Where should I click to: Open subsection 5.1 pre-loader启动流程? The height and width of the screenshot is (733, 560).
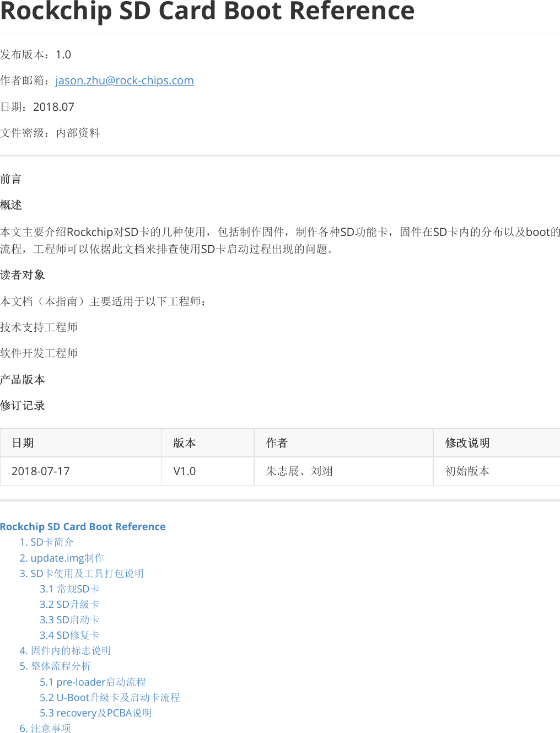pos(93,682)
